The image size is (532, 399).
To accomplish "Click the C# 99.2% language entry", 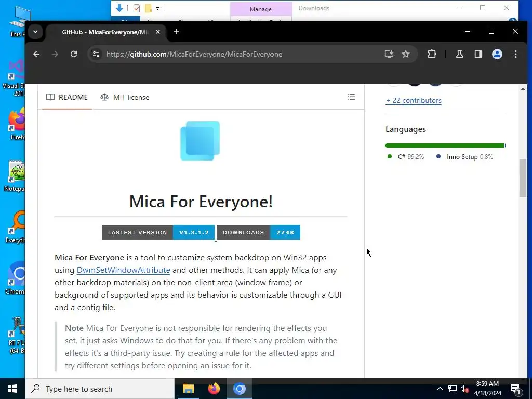I will pos(406,157).
